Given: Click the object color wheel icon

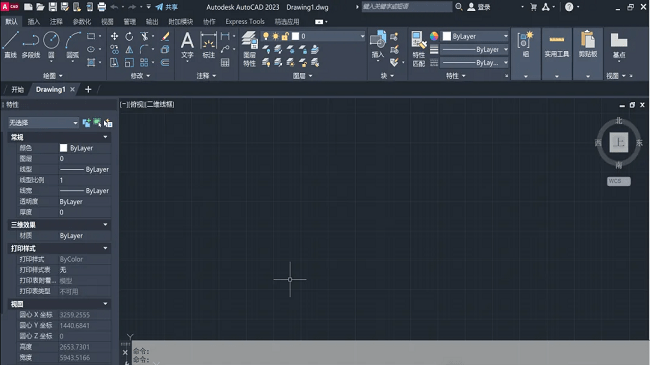Looking at the screenshot, I should pos(434,36).
